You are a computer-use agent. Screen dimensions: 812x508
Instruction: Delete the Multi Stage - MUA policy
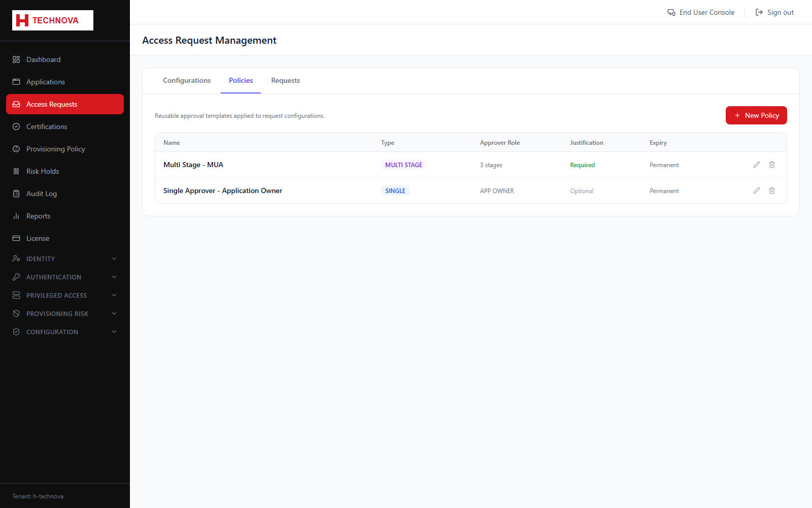(772, 165)
